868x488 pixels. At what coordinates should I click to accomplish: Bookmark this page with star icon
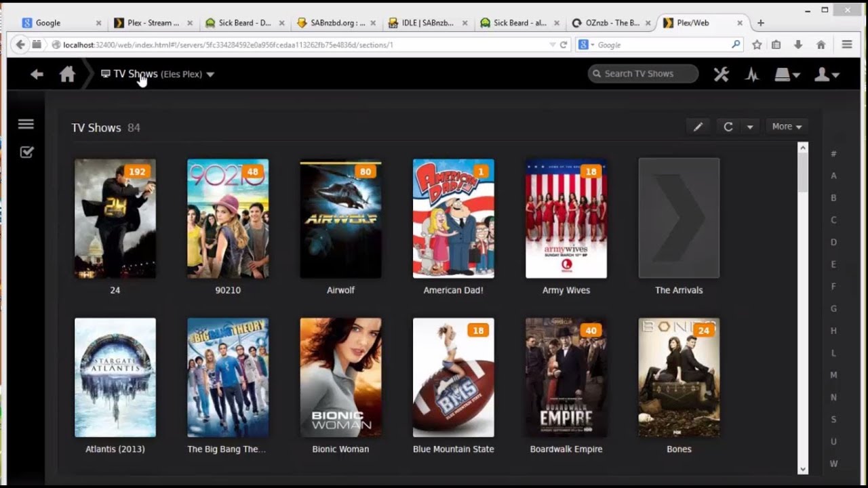[757, 45]
